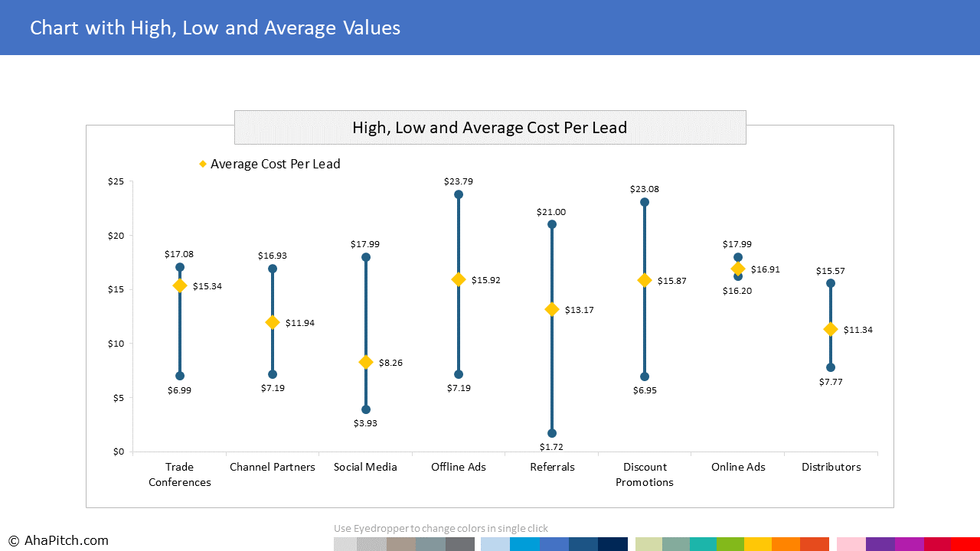This screenshot has height=551, width=980.
Task: Select the dark navy color swatch
Action: pos(612,544)
